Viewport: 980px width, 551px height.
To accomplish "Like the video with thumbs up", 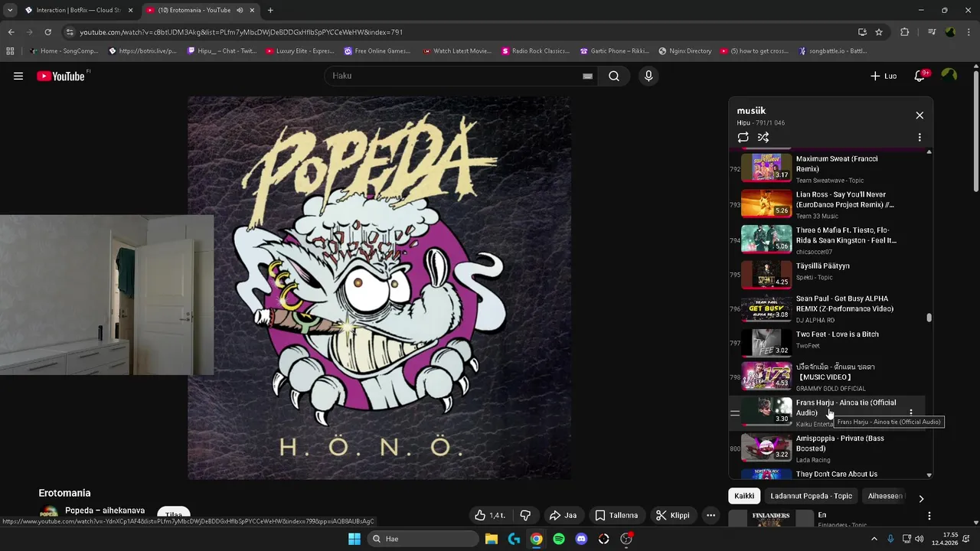I will tap(489, 515).
